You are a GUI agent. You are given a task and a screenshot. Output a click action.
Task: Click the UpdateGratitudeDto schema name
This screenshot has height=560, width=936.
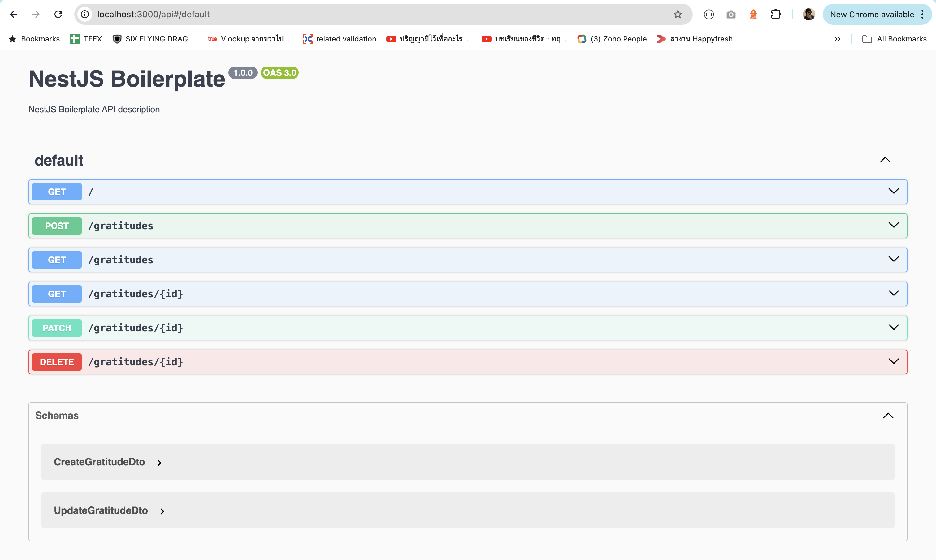[x=101, y=510]
